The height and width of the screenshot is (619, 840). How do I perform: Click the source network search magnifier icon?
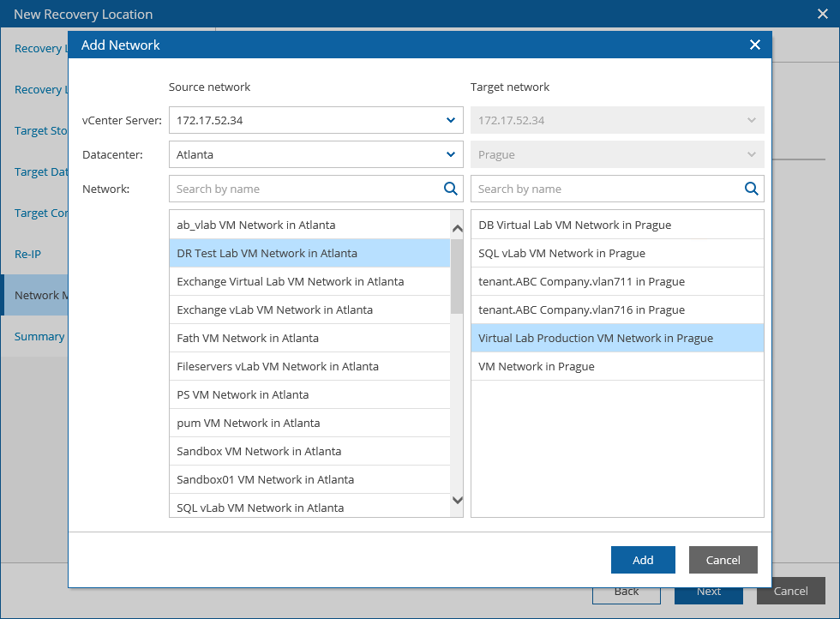(x=451, y=189)
